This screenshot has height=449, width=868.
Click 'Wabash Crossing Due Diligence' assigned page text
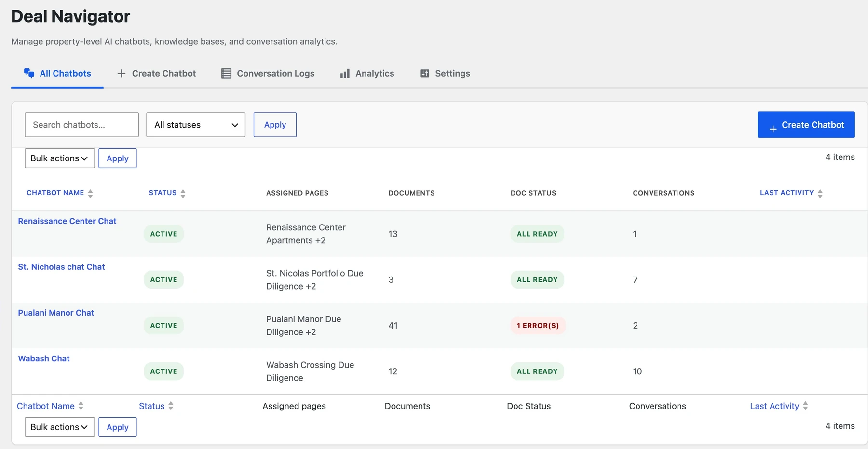[x=310, y=371]
